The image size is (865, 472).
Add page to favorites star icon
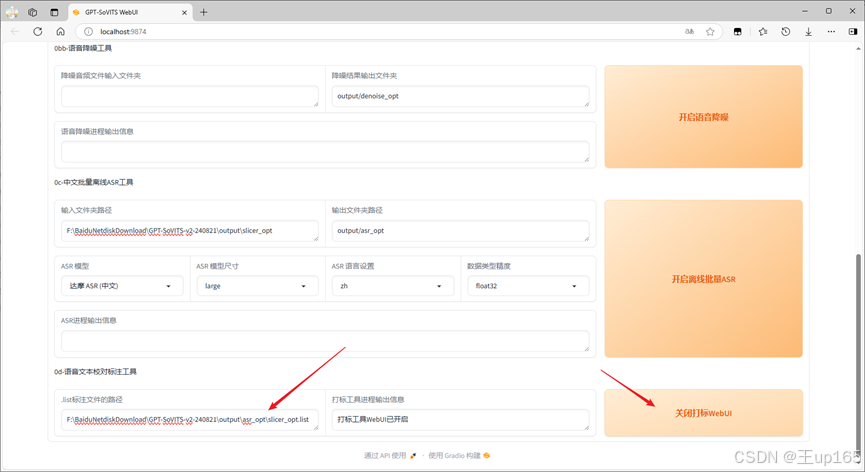pyautogui.click(x=710, y=31)
